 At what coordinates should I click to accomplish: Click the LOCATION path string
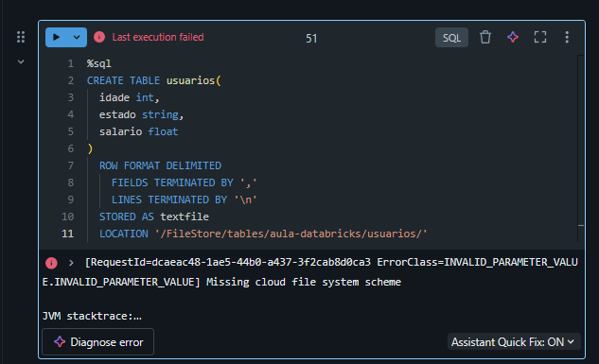tap(291, 234)
